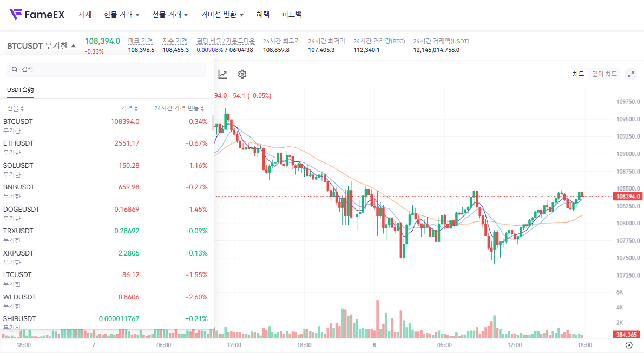Click the FameEX logo
644x353 pixels.
(x=37, y=15)
